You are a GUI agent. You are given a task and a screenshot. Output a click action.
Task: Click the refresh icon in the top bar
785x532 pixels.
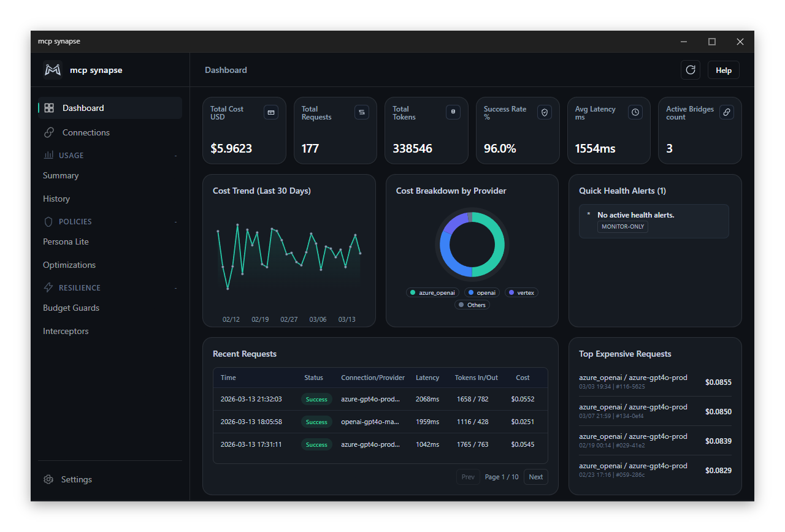pyautogui.click(x=691, y=69)
